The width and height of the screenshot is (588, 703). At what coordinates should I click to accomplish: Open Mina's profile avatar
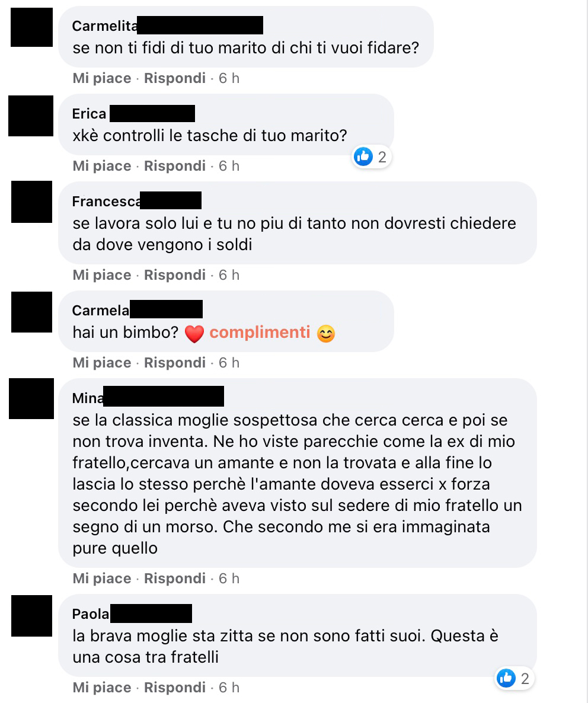click(31, 398)
